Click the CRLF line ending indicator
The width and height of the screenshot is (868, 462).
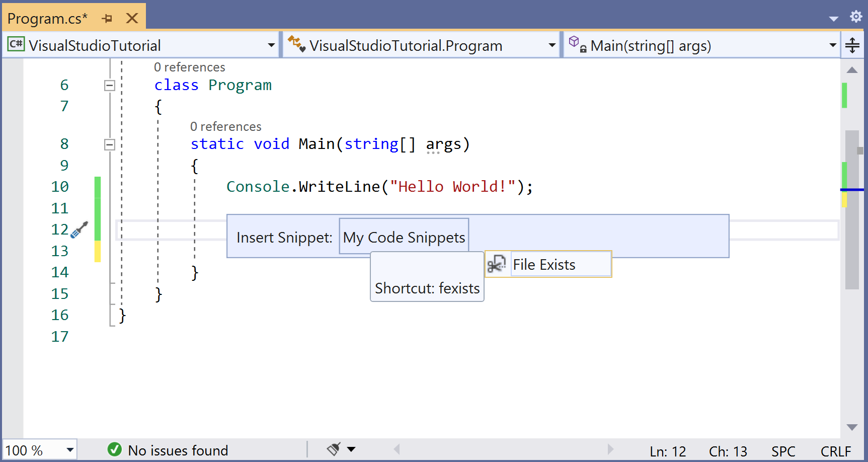[836, 451]
